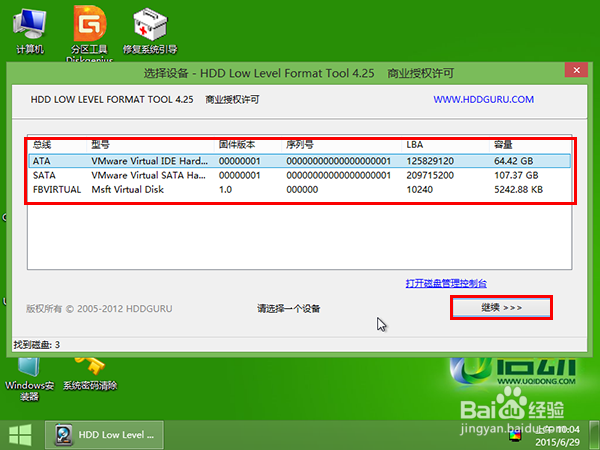Click the window title bar text
600x450 pixels.
(298, 73)
